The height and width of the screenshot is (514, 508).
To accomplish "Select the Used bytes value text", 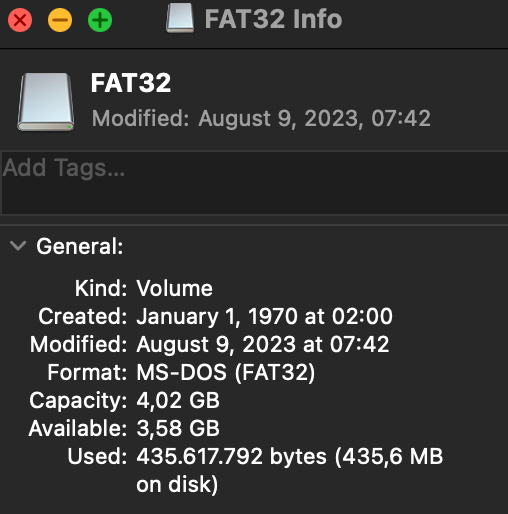I will pos(290,470).
